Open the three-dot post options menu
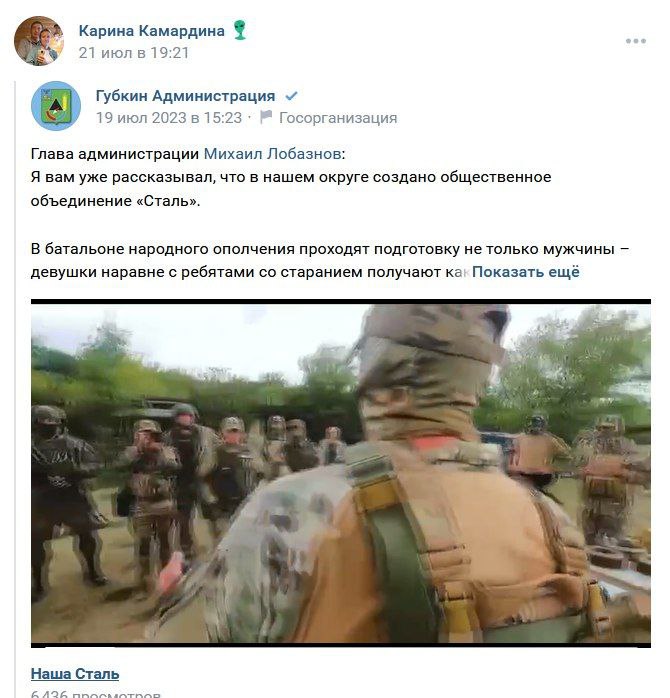This screenshot has height=698, width=670. click(x=635, y=41)
